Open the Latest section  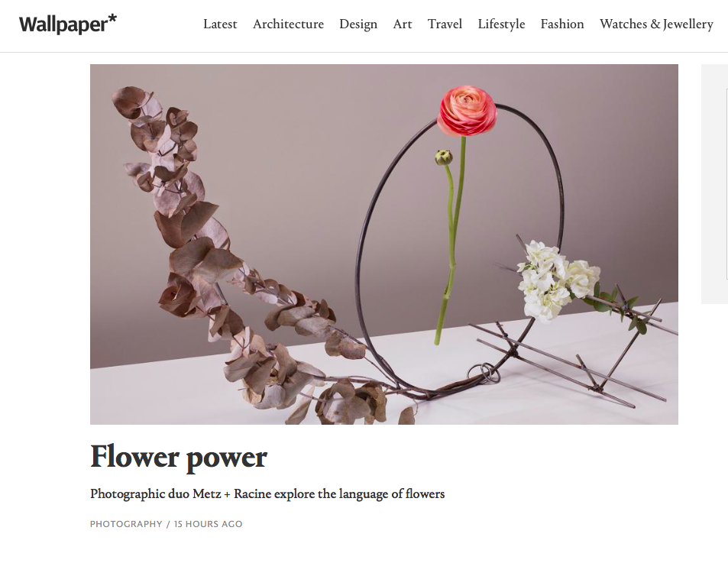[x=220, y=24]
